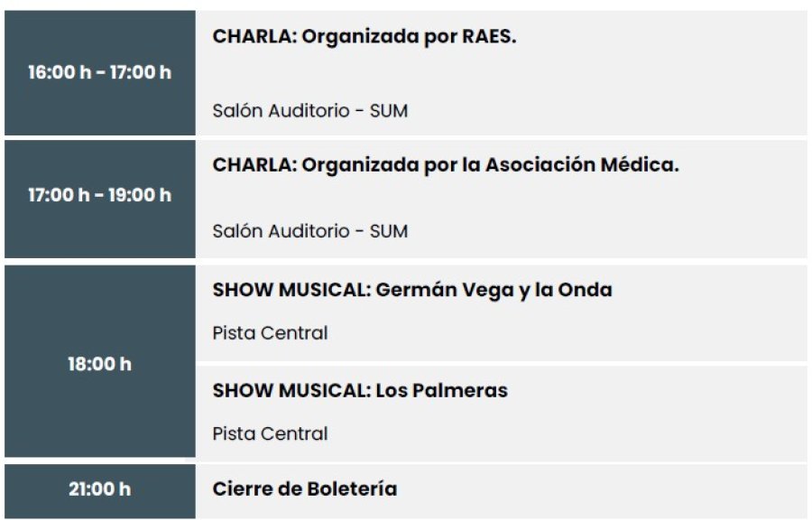
Task: Click Pista Central under Germán Vega show
Action: point(271,333)
